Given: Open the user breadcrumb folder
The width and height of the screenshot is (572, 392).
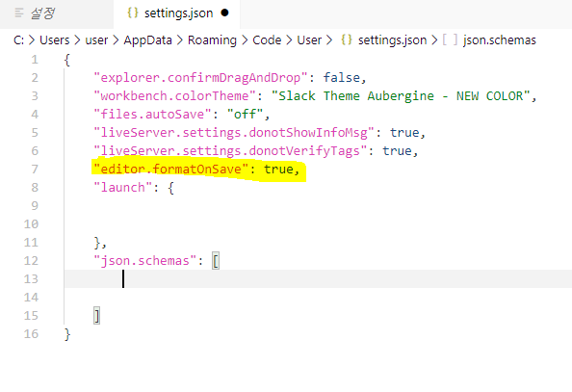Looking at the screenshot, I should pyautogui.click(x=96, y=39).
